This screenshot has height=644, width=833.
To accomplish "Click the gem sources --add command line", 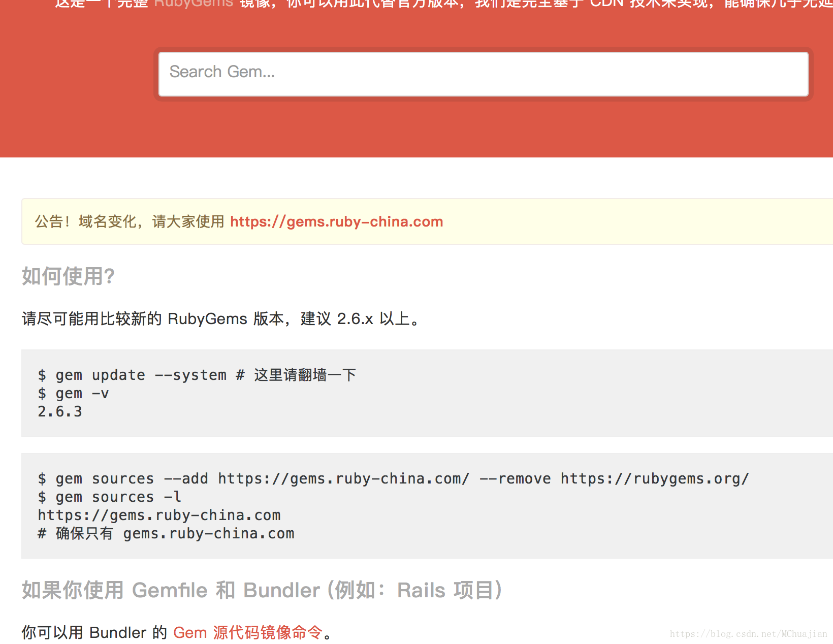I will click(x=393, y=479).
